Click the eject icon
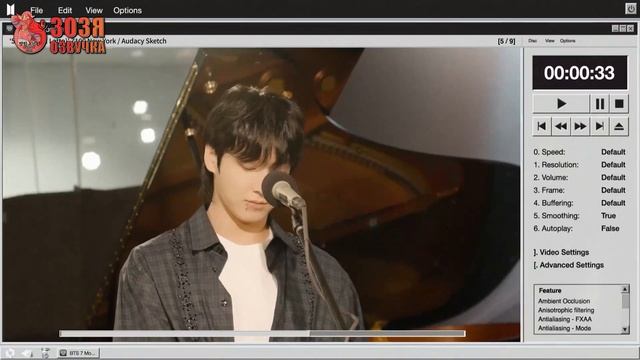640x360 pixels. [x=619, y=126]
